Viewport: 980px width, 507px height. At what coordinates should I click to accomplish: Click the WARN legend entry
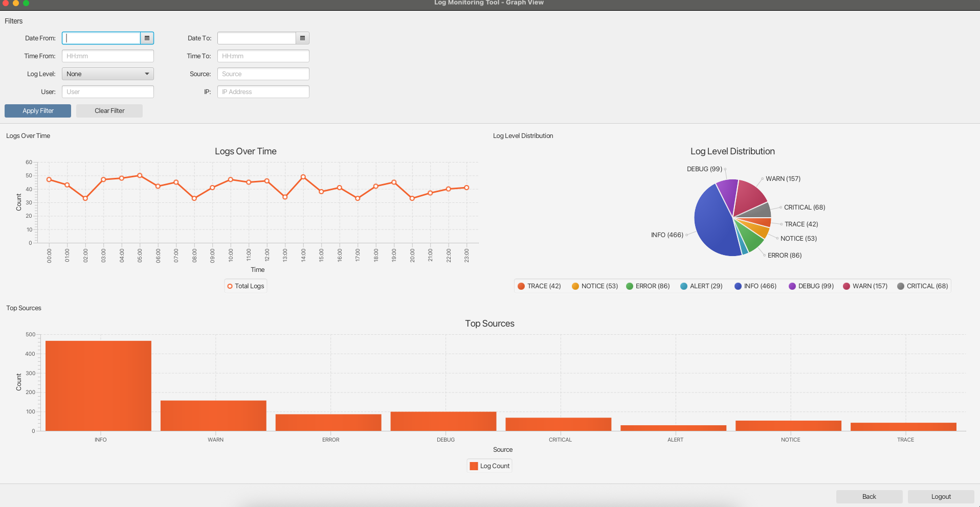click(x=864, y=286)
